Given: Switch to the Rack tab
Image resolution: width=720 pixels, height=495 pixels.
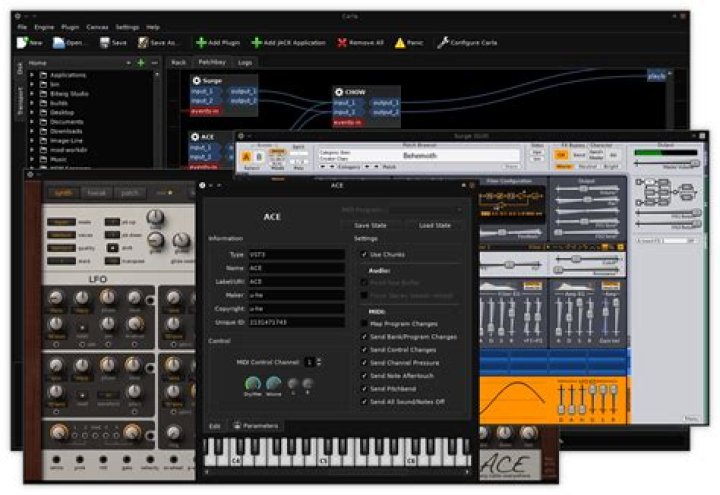Looking at the screenshot, I should point(179,62).
